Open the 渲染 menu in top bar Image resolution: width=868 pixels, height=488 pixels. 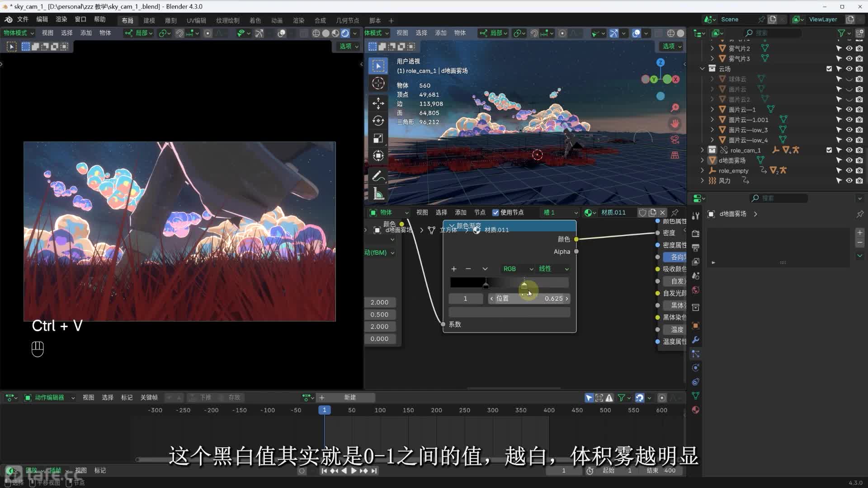click(x=61, y=19)
